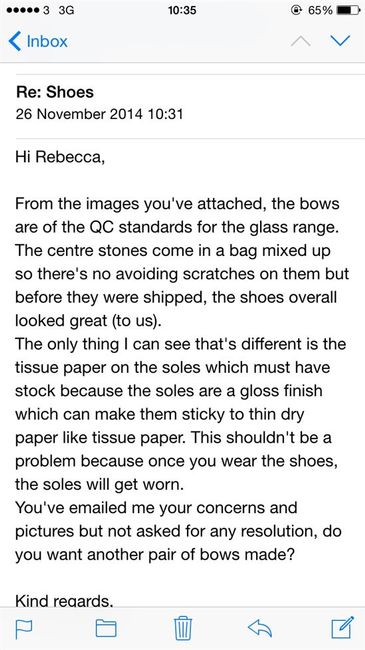
Task: Move message using the folder icon
Action: [x=106, y=628]
